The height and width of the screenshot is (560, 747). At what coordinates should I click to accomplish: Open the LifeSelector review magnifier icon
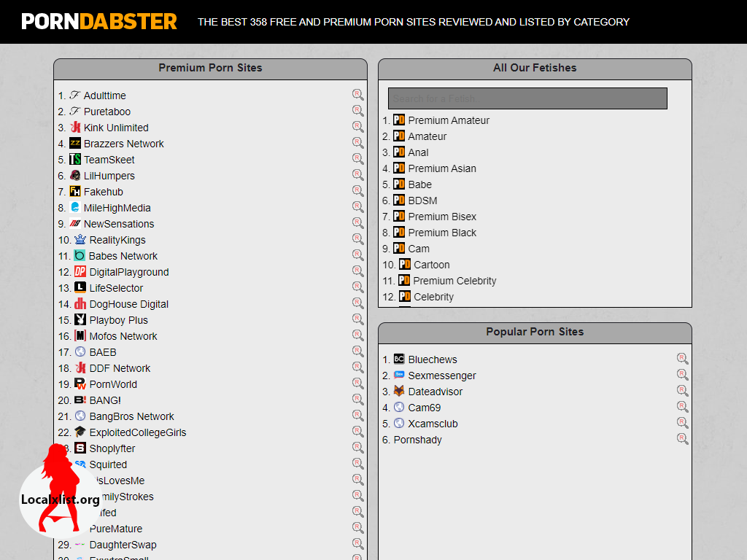[x=357, y=287]
